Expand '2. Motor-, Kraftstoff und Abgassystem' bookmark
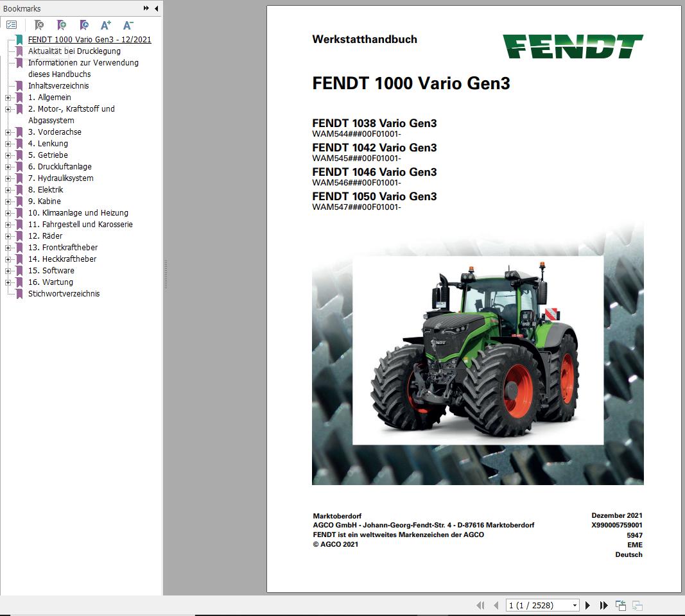Image resolution: width=685 pixels, height=616 pixels. tap(8, 109)
